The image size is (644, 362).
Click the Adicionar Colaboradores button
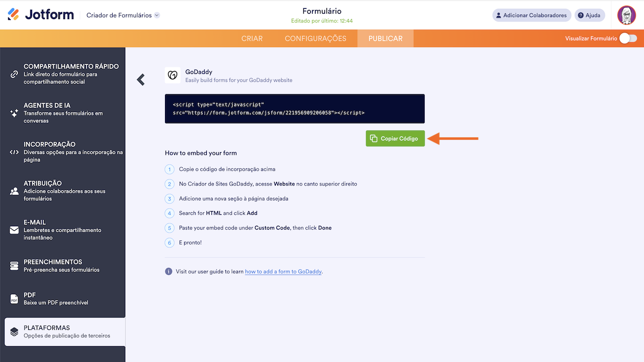click(531, 15)
